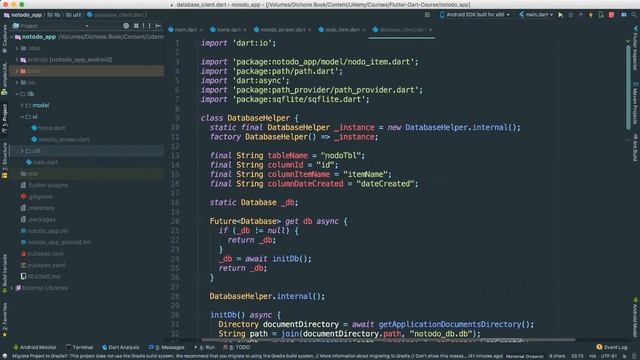Click fold toggle beside 'initDb() async' line
The width and height of the screenshot is (640, 360).
click(x=198, y=315)
